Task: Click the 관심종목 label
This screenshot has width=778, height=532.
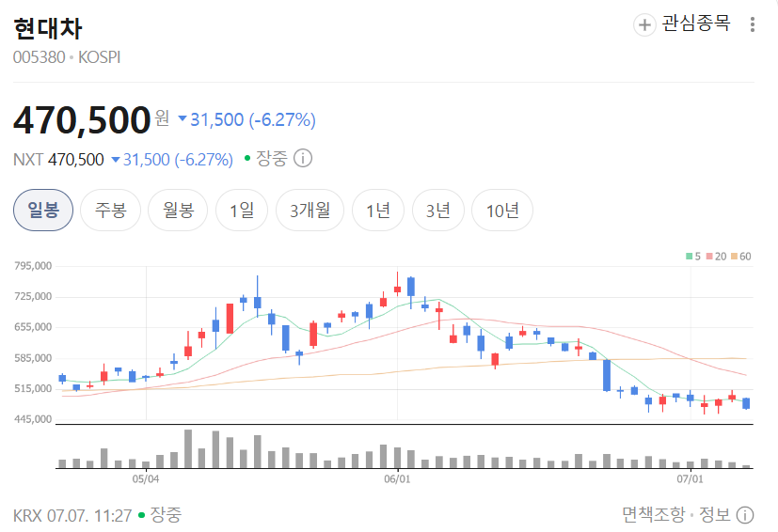Action: 696,23
